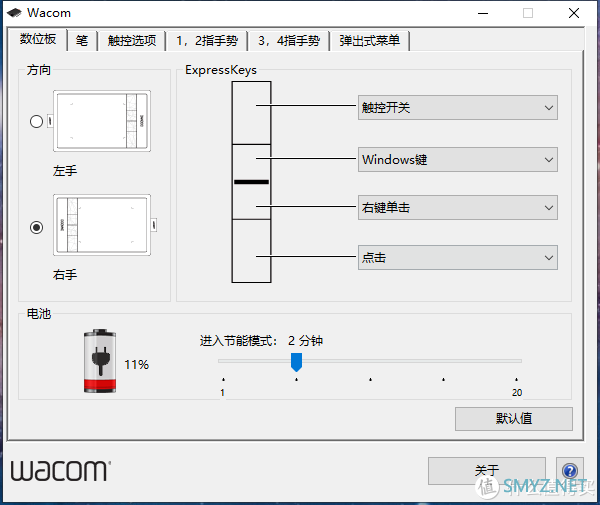Click the power-saving mode slider thumb

click(297, 362)
